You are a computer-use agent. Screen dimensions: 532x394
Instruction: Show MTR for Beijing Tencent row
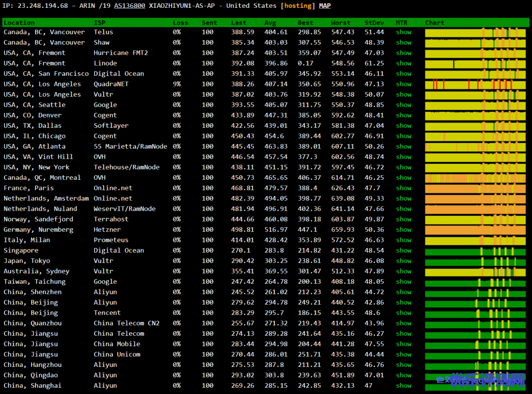(403, 313)
